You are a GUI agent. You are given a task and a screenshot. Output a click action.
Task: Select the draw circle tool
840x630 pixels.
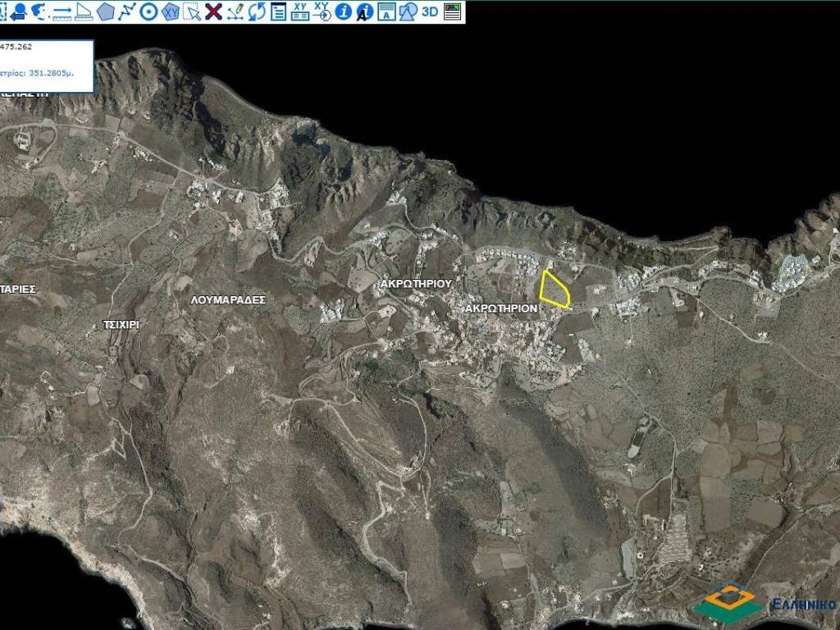pos(148,11)
